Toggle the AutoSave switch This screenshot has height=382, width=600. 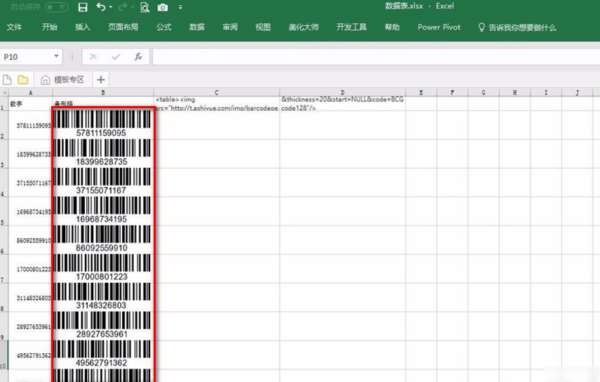[x=56, y=7]
